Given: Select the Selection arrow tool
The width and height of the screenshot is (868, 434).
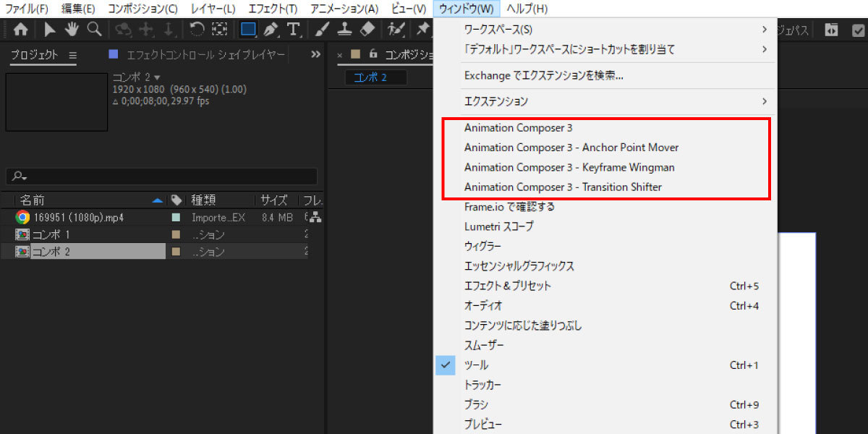Looking at the screenshot, I should [50, 30].
